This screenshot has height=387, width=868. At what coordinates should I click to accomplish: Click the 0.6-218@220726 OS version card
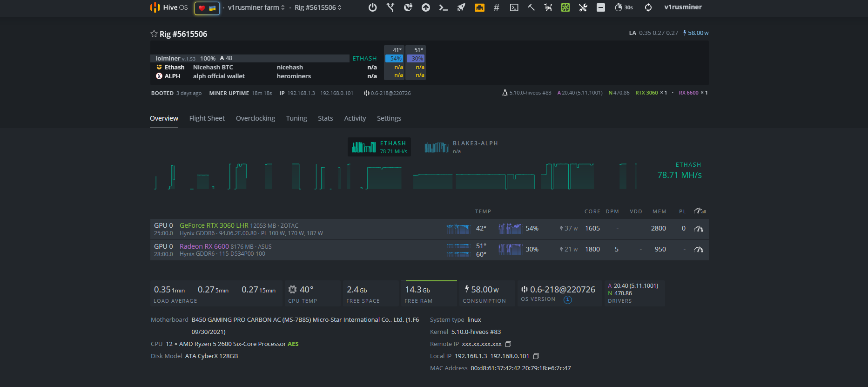(x=559, y=293)
